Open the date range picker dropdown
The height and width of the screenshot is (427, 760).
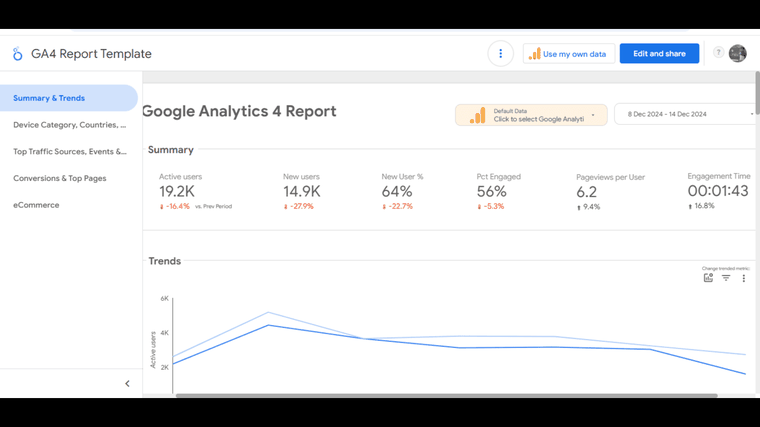click(685, 114)
